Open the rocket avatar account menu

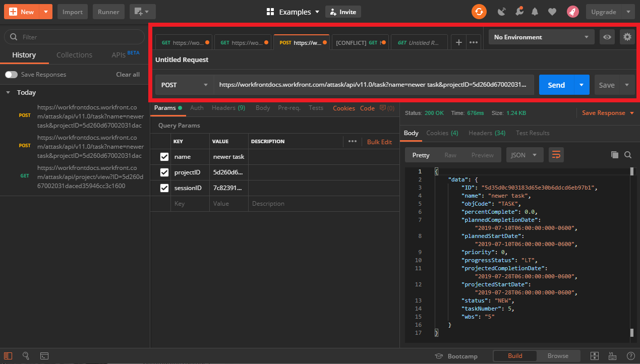click(572, 12)
